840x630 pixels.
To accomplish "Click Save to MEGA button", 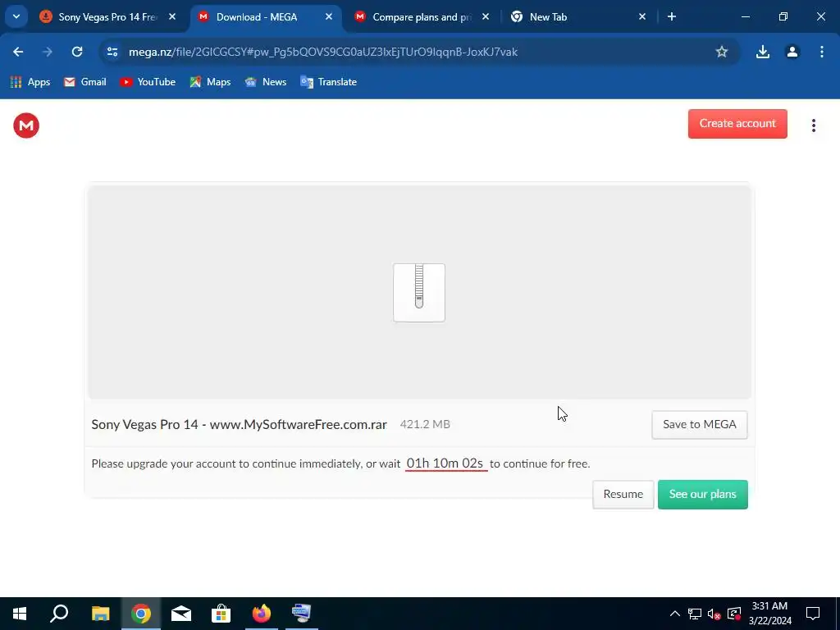I will tap(700, 424).
